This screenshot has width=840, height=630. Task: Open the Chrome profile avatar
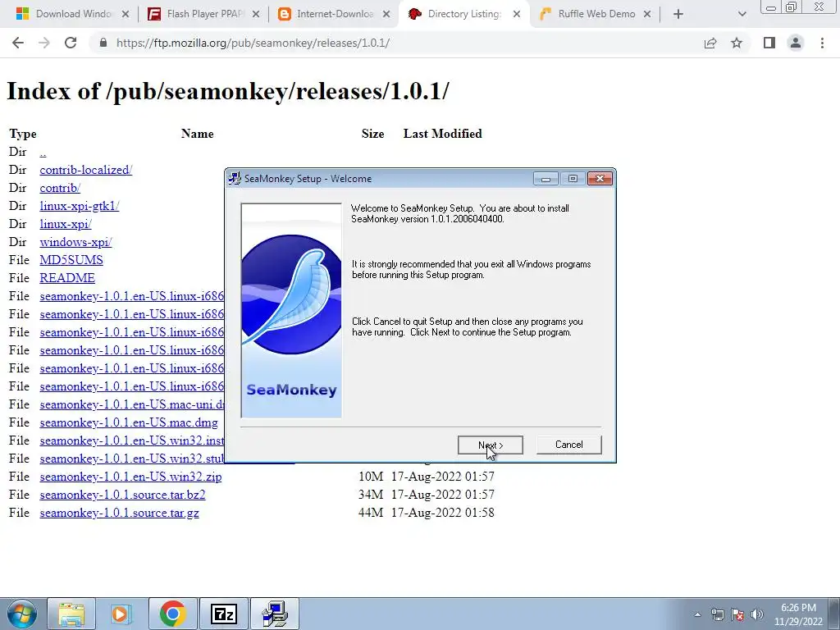coord(796,43)
